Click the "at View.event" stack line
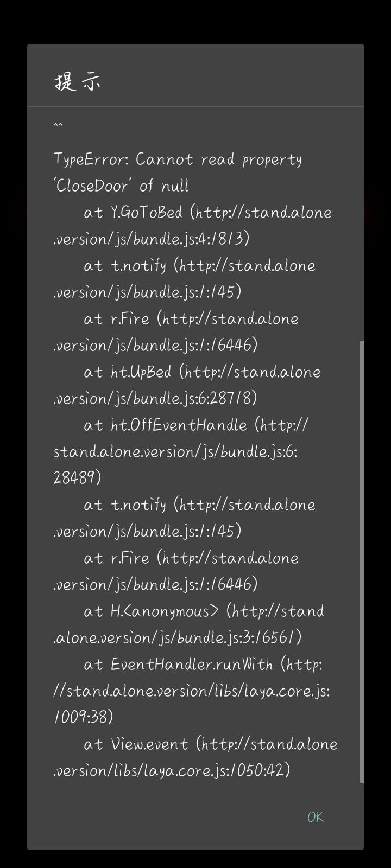Image resolution: width=391 pixels, height=868 pixels. (x=210, y=744)
